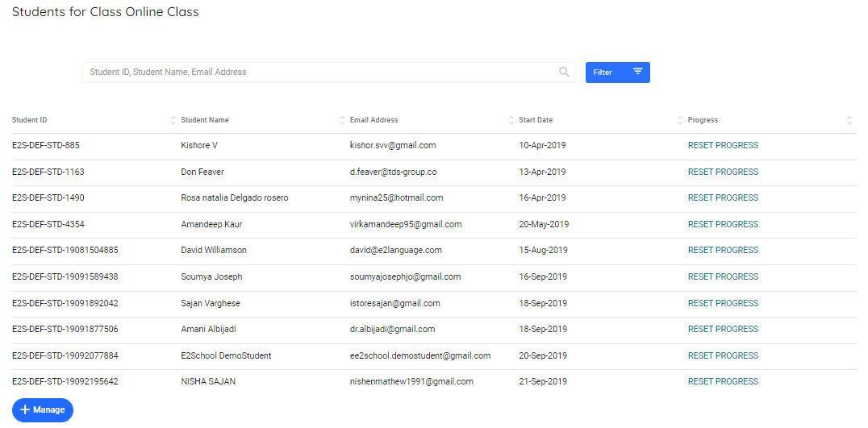Sort by Progress column arrows
Image resolution: width=868 pixels, height=428 pixels.
point(849,120)
